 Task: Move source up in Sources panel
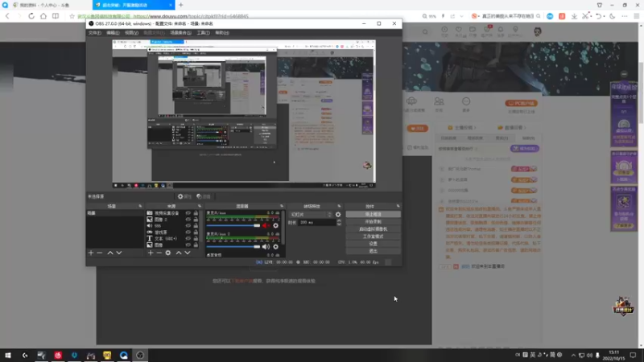pyautogui.click(x=179, y=253)
